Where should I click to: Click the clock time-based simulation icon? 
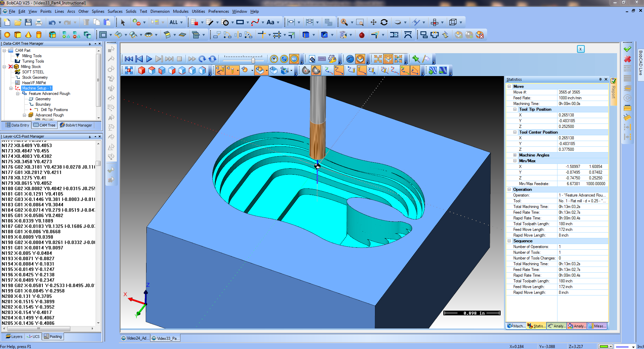pyautogui.click(x=274, y=59)
